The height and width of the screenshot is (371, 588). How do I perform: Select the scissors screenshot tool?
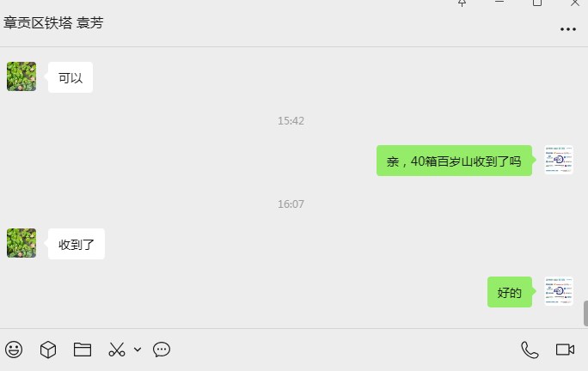[117, 350]
